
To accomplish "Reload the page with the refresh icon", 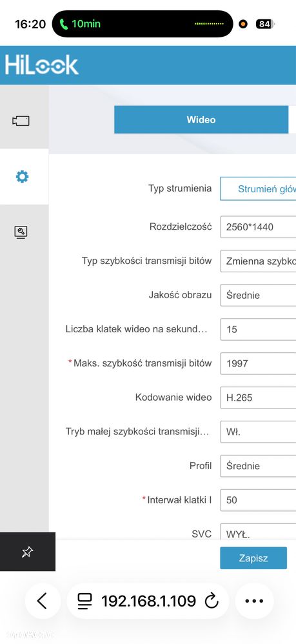I will tap(212, 601).
